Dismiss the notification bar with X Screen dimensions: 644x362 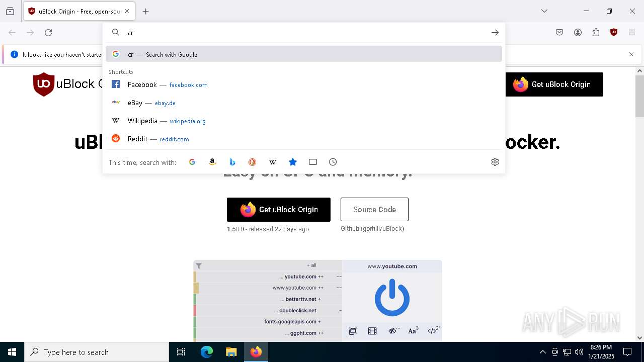click(631, 54)
